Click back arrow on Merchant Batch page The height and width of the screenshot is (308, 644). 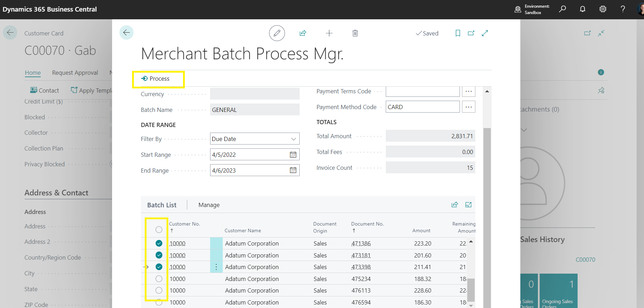(x=126, y=33)
